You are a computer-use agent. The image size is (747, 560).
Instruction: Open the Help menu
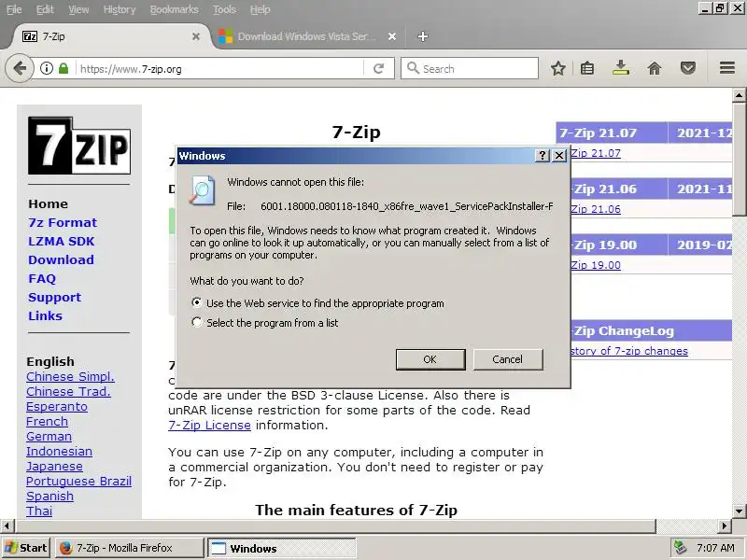point(261,9)
